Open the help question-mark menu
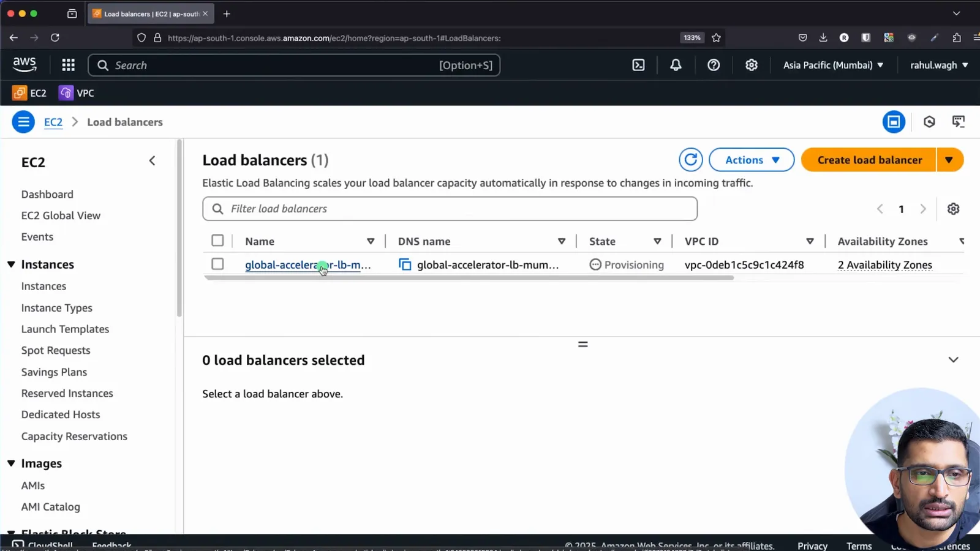 click(714, 65)
